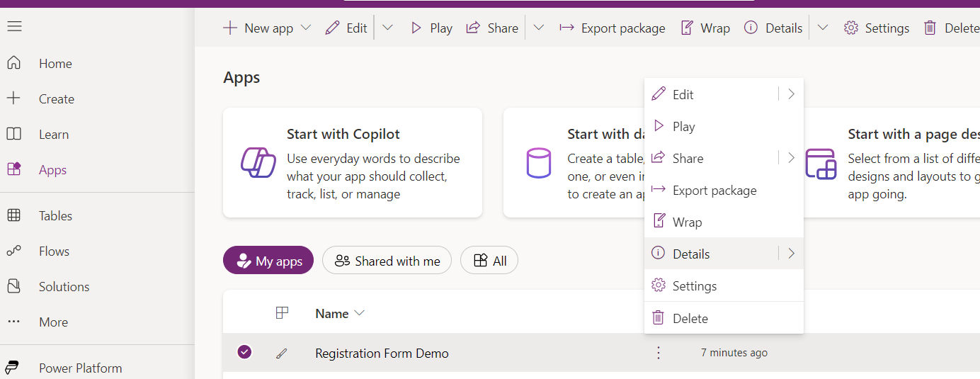Click the database cylinder icon on data card
This screenshot has height=379, width=980.
tap(539, 163)
